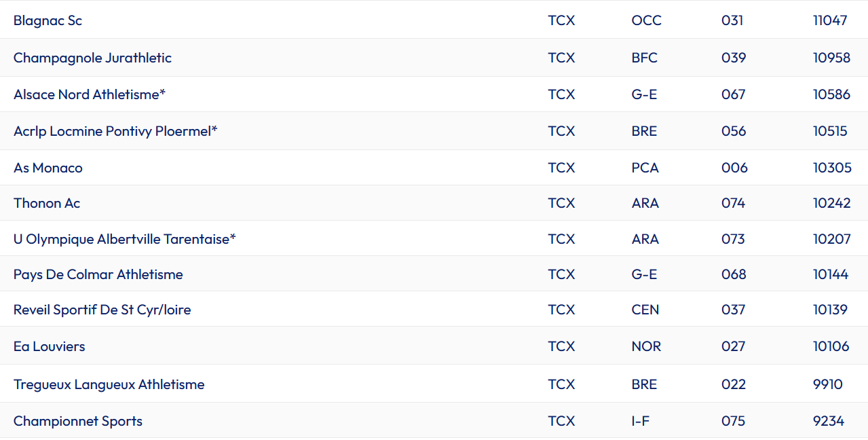Select the 11047 points value

coord(830,20)
